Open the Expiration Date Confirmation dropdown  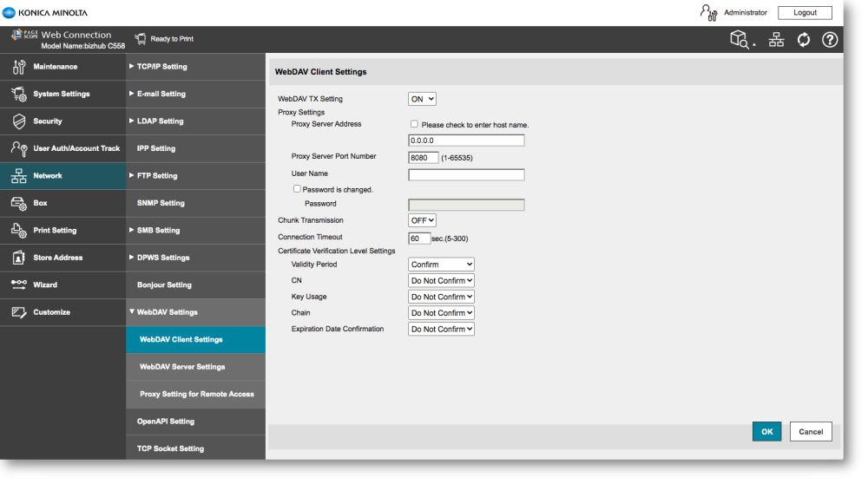(441, 329)
